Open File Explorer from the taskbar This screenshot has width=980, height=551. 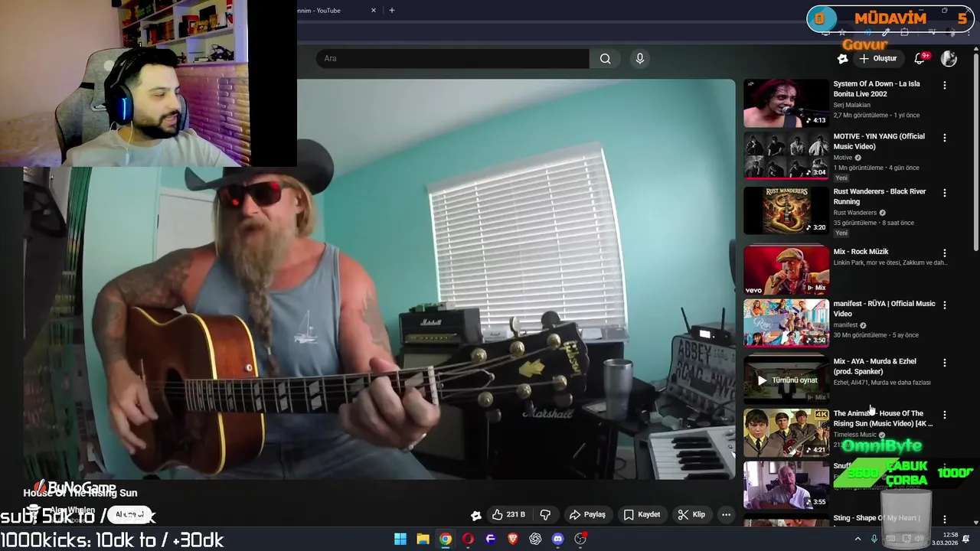tap(423, 539)
